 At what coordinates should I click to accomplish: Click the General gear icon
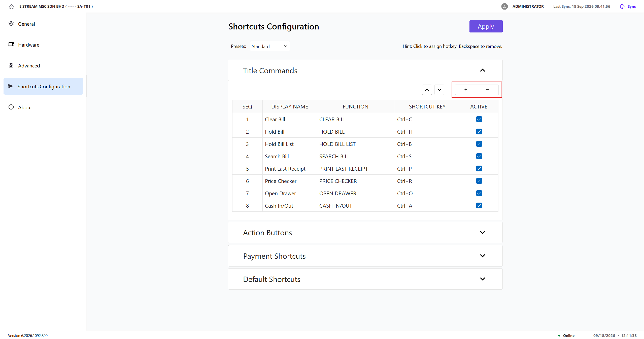(x=11, y=24)
